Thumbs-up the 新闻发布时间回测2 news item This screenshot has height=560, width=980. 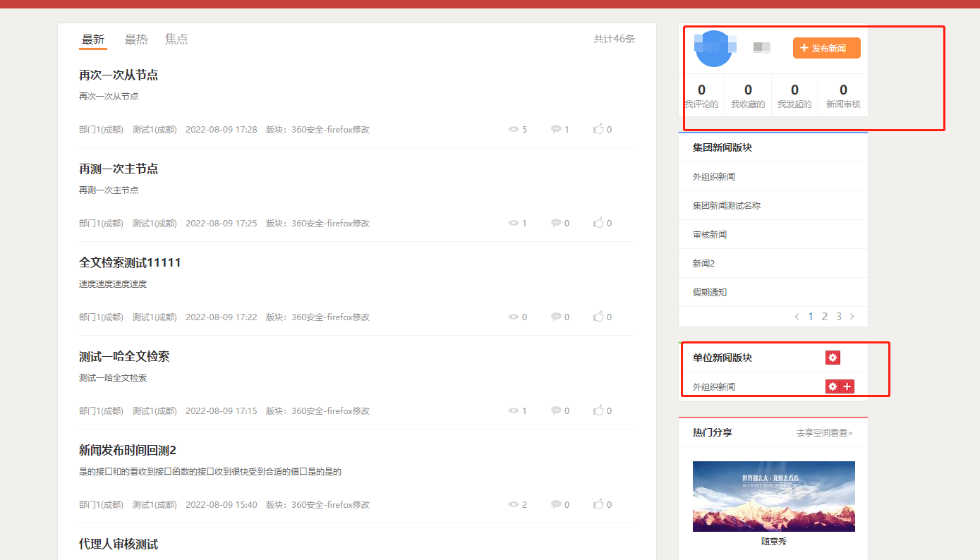[598, 504]
